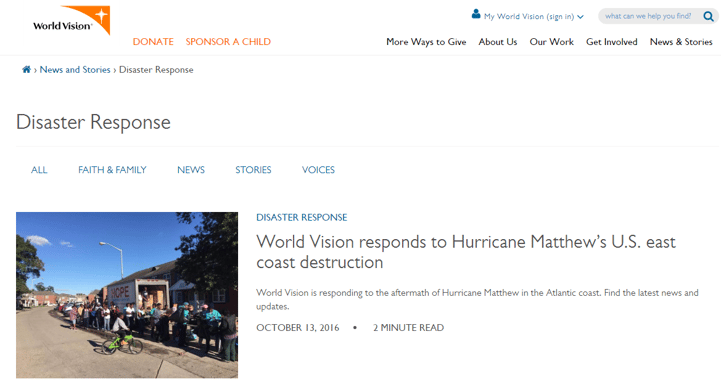Viewport: 721px width, 387px height.
Task: Go to News and Stories breadcrumb
Action: tap(75, 69)
